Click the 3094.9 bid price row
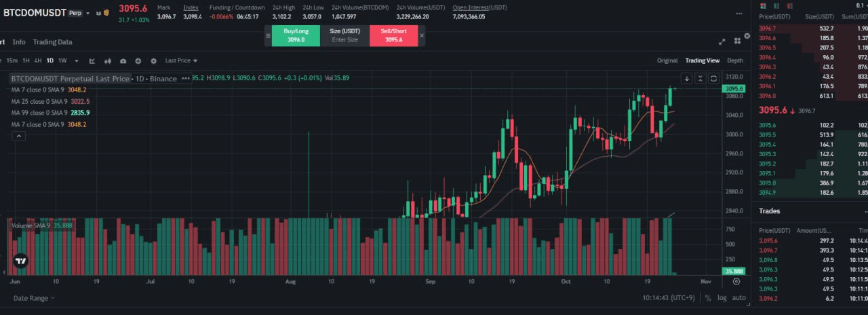 810,193
